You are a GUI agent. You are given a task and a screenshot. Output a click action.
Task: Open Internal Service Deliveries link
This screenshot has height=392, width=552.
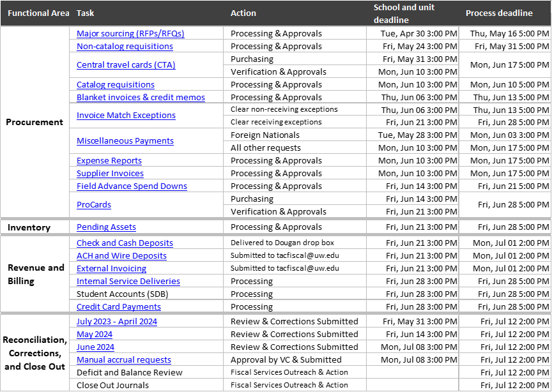tap(128, 281)
